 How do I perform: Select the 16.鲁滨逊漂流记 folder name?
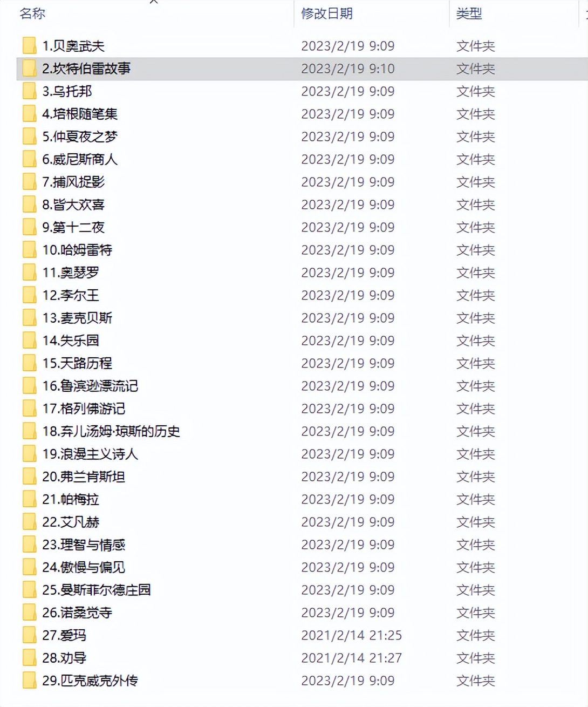tap(90, 386)
